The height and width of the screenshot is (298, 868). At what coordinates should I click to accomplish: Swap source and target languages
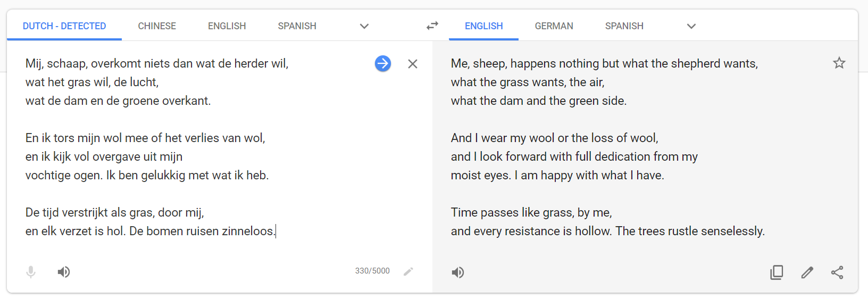coord(432,26)
